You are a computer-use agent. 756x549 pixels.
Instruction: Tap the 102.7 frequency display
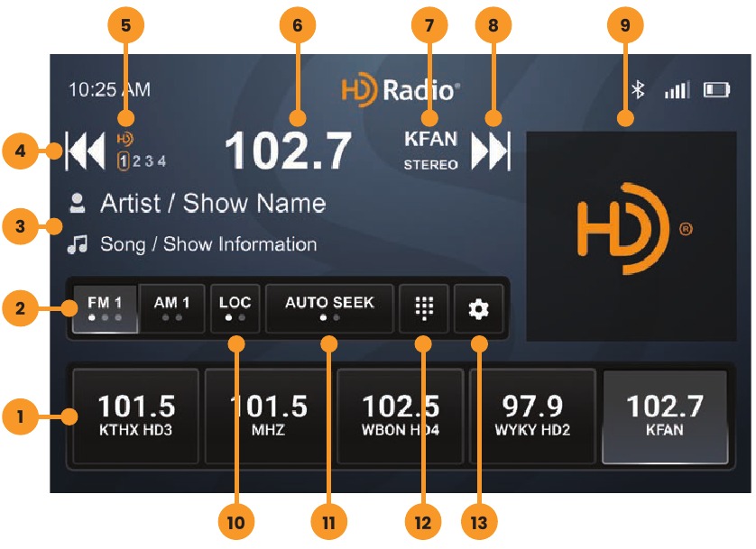click(x=289, y=151)
